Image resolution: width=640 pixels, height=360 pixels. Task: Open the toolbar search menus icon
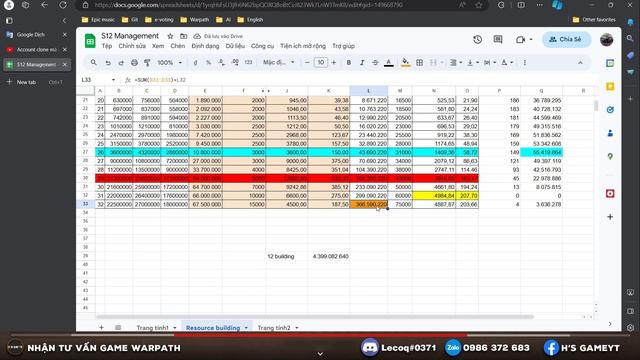pos(94,62)
